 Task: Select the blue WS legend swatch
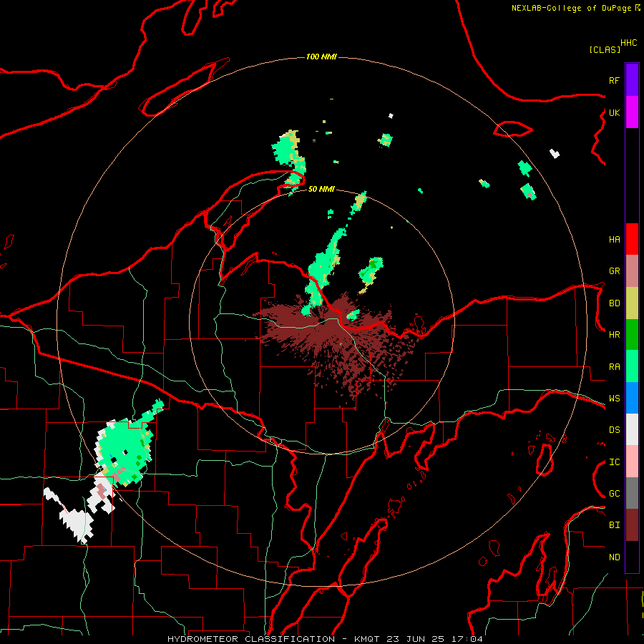click(x=632, y=398)
